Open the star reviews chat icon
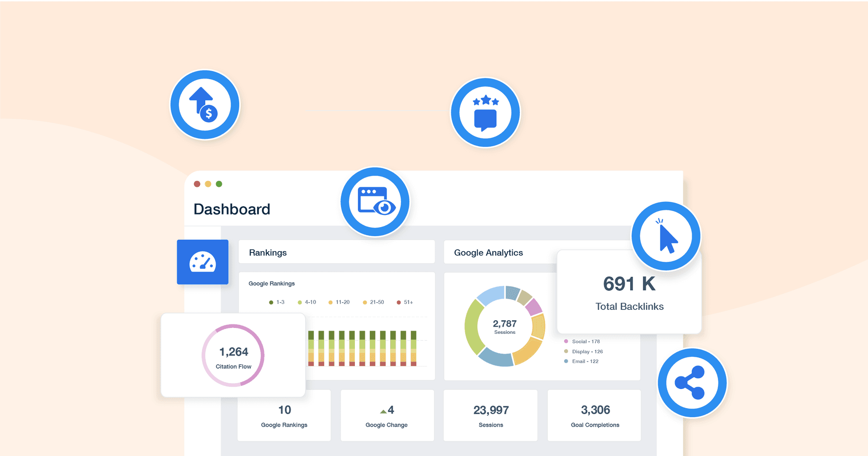 click(x=485, y=112)
